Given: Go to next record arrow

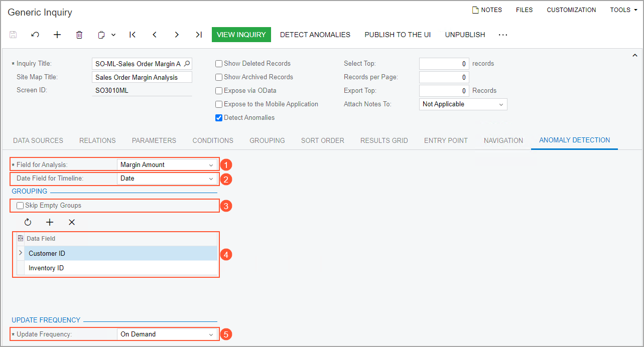Looking at the screenshot, I should point(177,35).
